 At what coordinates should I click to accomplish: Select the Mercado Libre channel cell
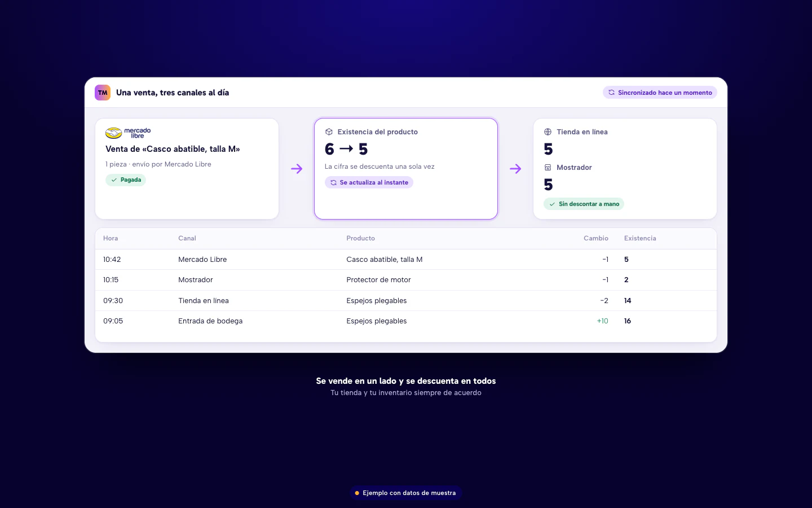coord(202,260)
